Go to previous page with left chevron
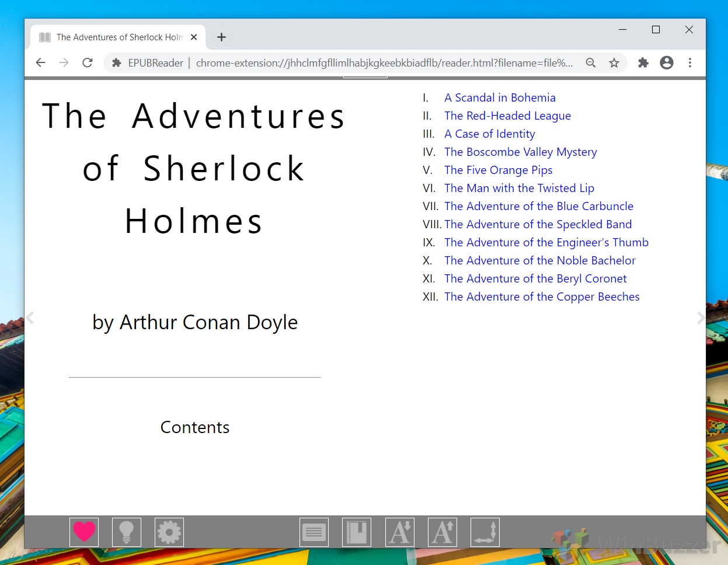The width and height of the screenshot is (728, 565). point(30,318)
